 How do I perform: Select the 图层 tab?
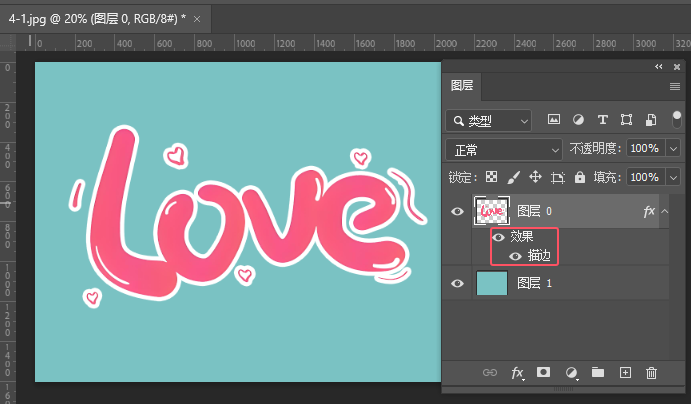pyautogui.click(x=462, y=85)
